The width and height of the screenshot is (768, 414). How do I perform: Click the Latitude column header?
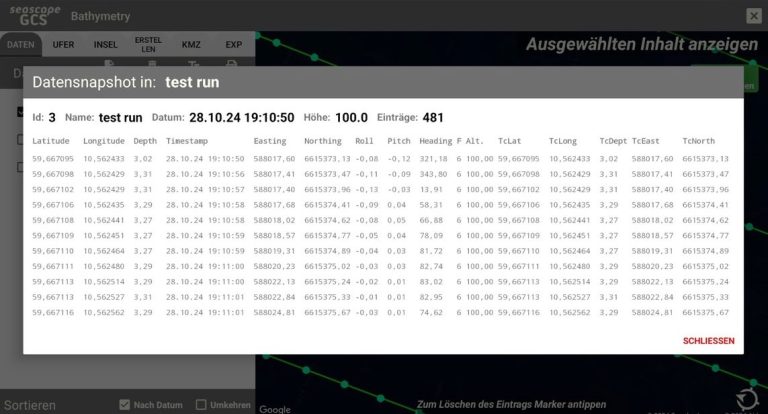coord(50,141)
